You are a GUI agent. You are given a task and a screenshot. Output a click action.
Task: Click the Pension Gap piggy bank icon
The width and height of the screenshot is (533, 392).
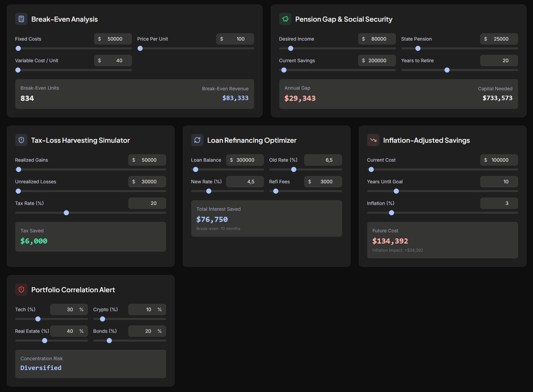[285, 19]
